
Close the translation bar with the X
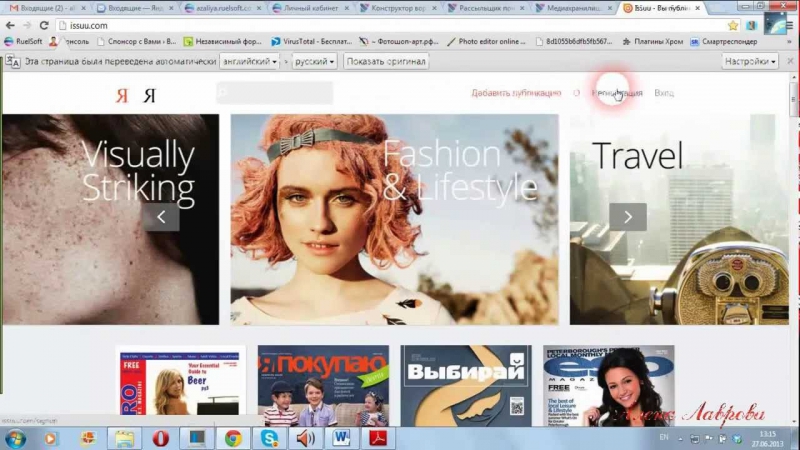coord(790,61)
